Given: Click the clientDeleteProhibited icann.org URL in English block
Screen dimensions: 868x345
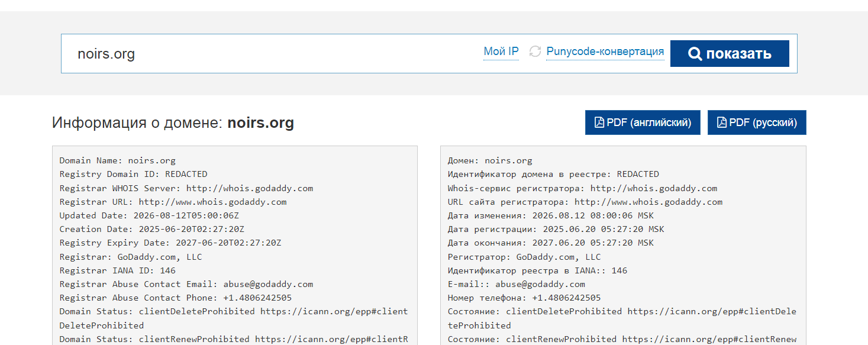Looking at the screenshot, I should coord(234,318).
